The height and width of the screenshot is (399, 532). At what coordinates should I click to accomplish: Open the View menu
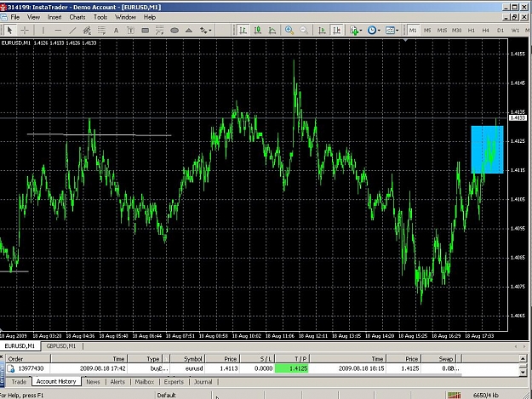click(x=33, y=17)
